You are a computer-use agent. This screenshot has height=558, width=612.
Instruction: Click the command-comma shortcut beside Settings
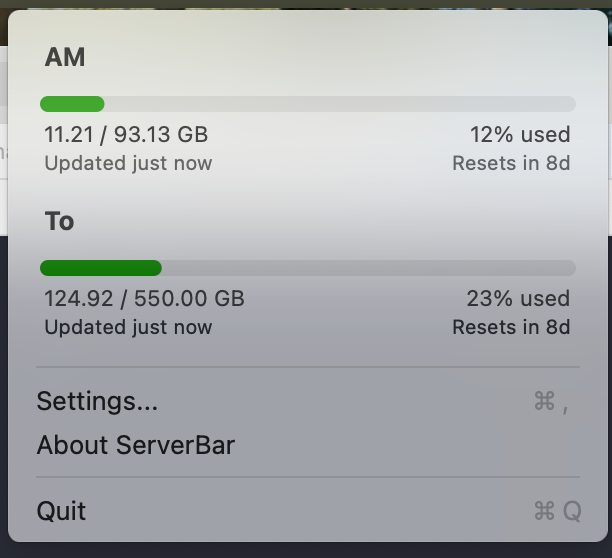pos(551,402)
